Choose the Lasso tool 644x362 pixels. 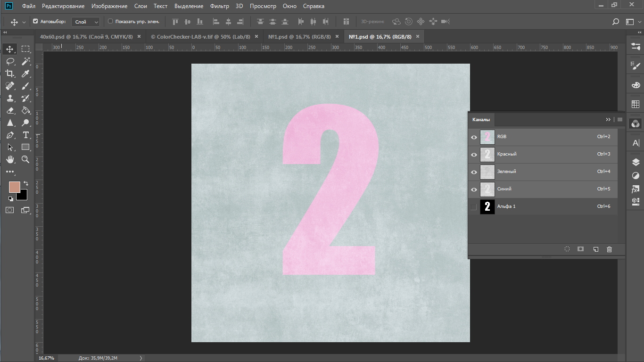10,61
